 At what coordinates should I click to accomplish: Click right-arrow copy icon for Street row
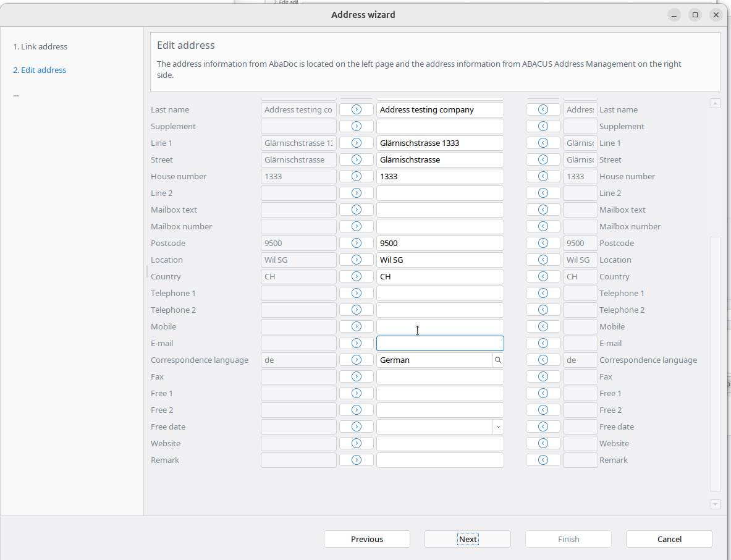pyautogui.click(x=357, y=159)
